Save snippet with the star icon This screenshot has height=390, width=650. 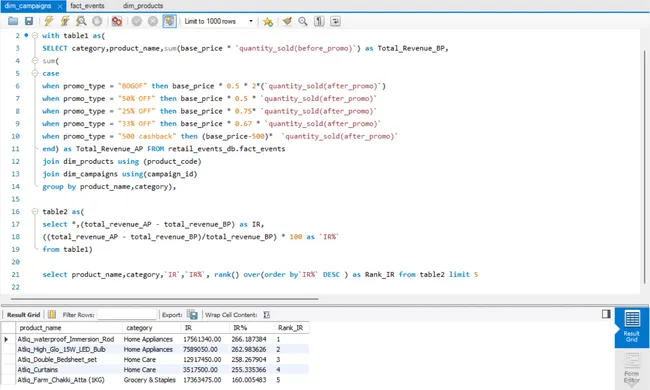pos(268,21)
